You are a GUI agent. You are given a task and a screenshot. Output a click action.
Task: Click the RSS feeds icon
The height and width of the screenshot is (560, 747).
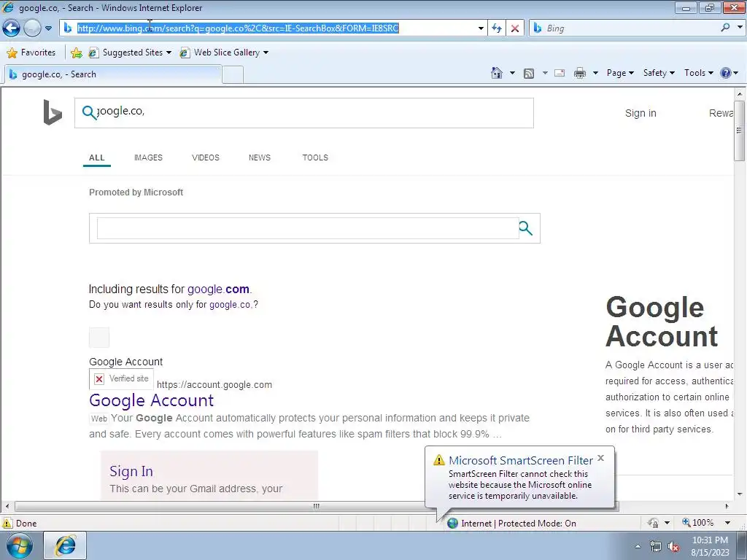529,74
